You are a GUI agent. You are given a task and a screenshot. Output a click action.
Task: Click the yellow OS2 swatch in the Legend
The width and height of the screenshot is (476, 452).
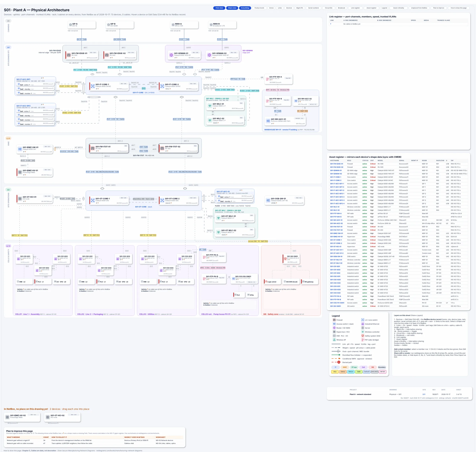(x=335, y=372)
